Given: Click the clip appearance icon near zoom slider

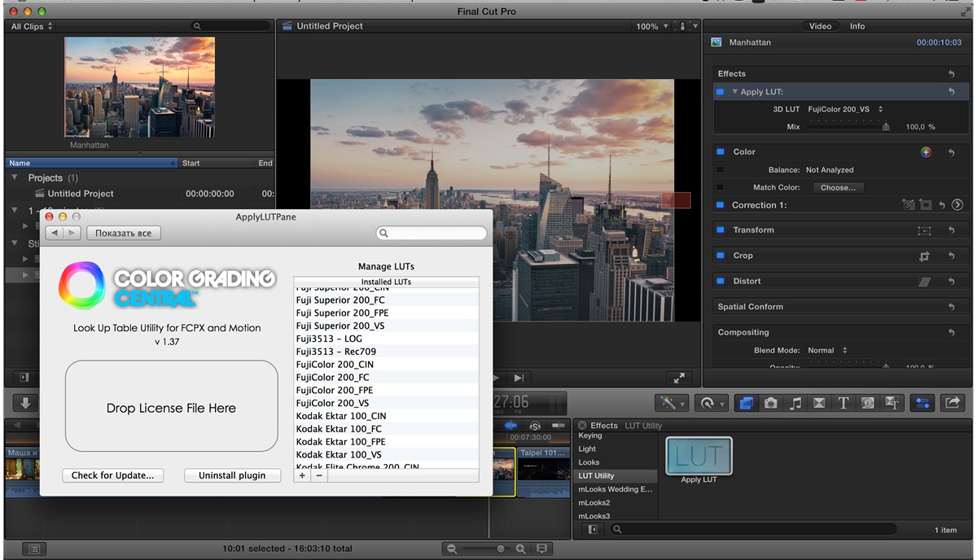Looking at the screenshot, I should point(542,549).
